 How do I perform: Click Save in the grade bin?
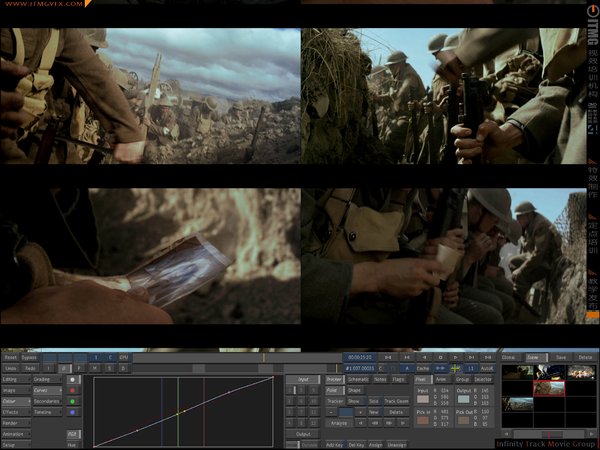(x=561, y=356)
